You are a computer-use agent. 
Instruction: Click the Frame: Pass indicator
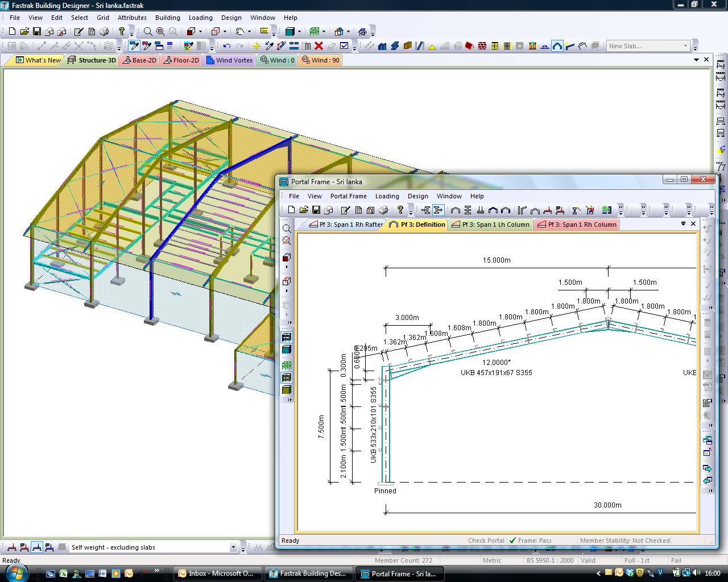533,541
